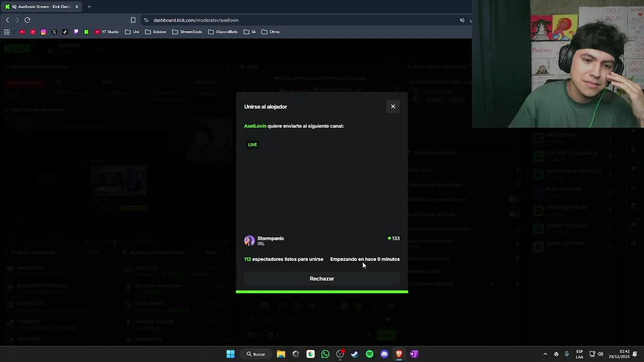Open Steam from taskbar
644x362 pixels.
pos(355,354)
